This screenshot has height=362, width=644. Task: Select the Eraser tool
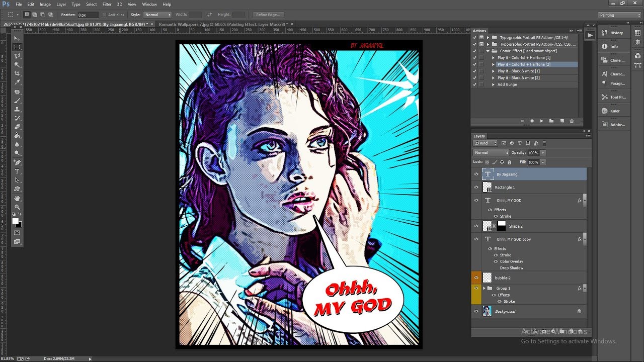17,127
